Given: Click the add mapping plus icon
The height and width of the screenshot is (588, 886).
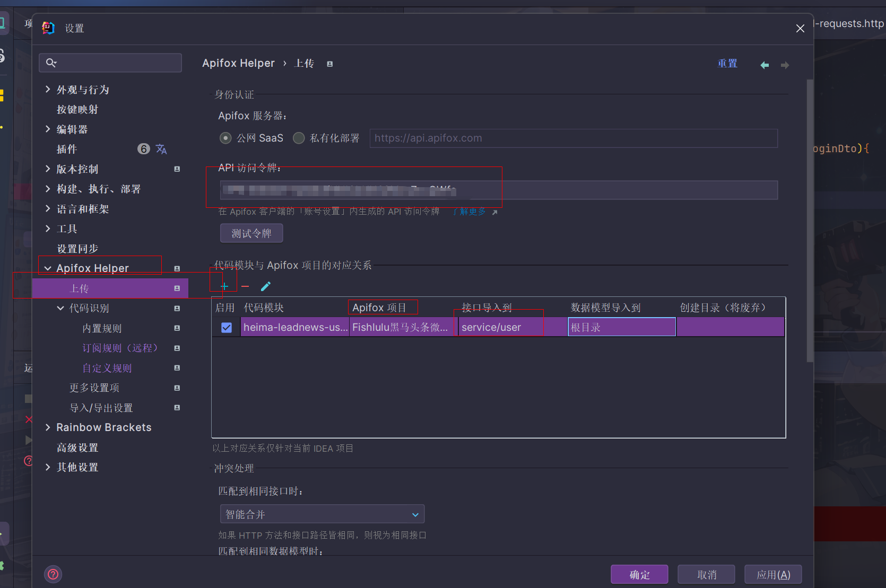Looking at the screenshot, I should point(224,286).
